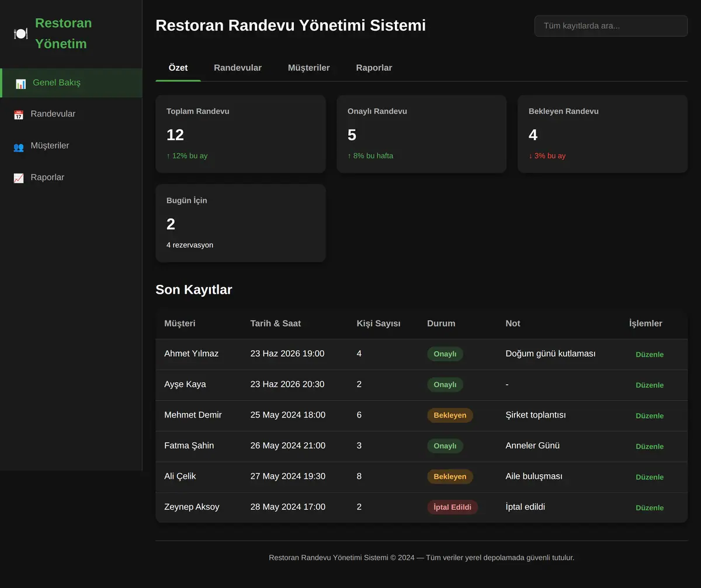Image resolution: width=701 pixels, height=588 pixels.
Task: Click the Toplam Randevu card
Action: click(x=241, y=134)
